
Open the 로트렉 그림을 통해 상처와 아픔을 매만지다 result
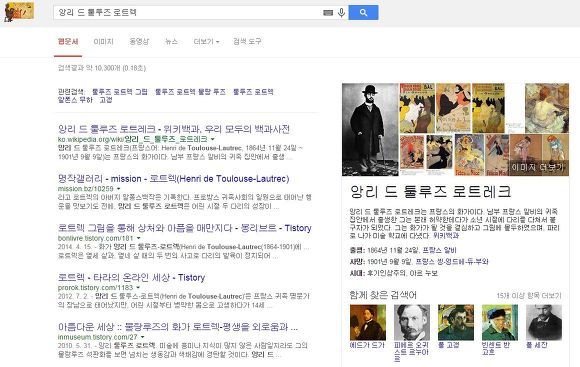(185, 228)
